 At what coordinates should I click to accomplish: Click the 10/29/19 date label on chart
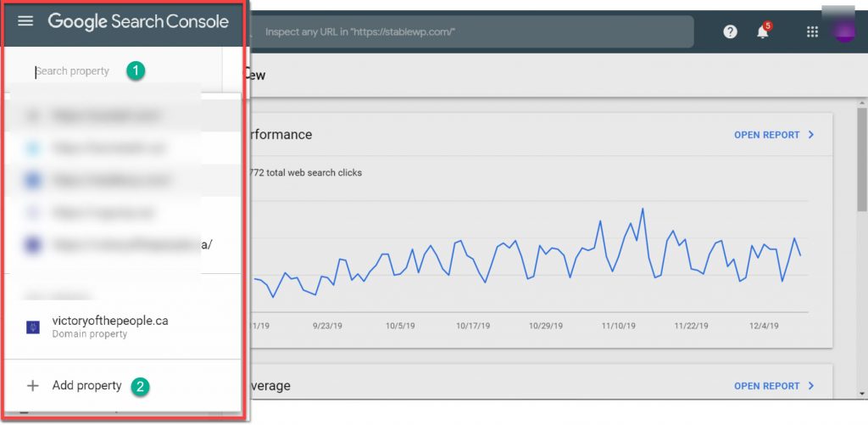pos(546,326)
